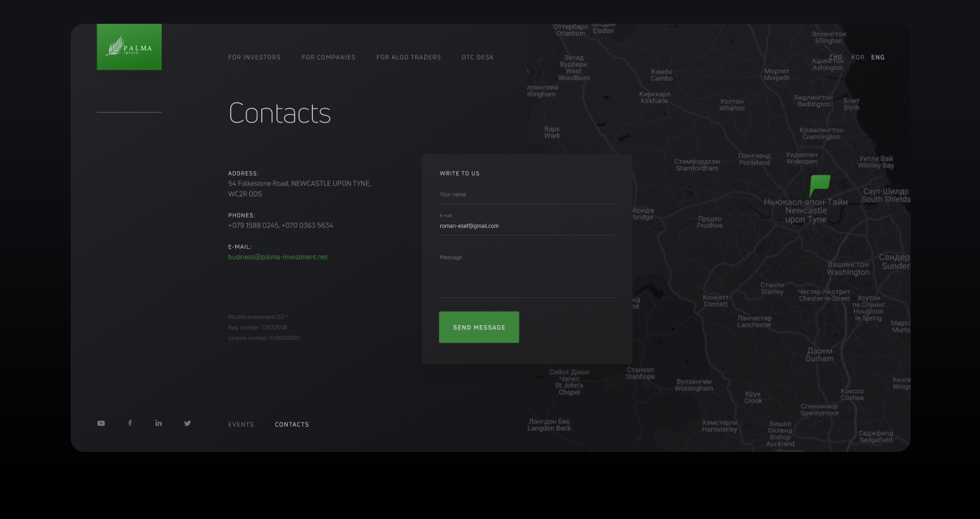Click Chester-le-Street label on the map
This screenshot has width=980, height=519.
825,295
